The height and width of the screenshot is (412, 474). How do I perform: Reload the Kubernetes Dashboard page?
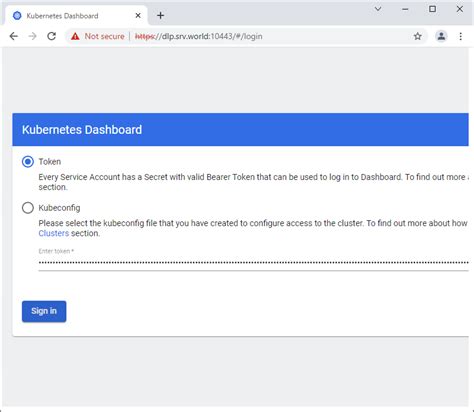tap(51, 36)
